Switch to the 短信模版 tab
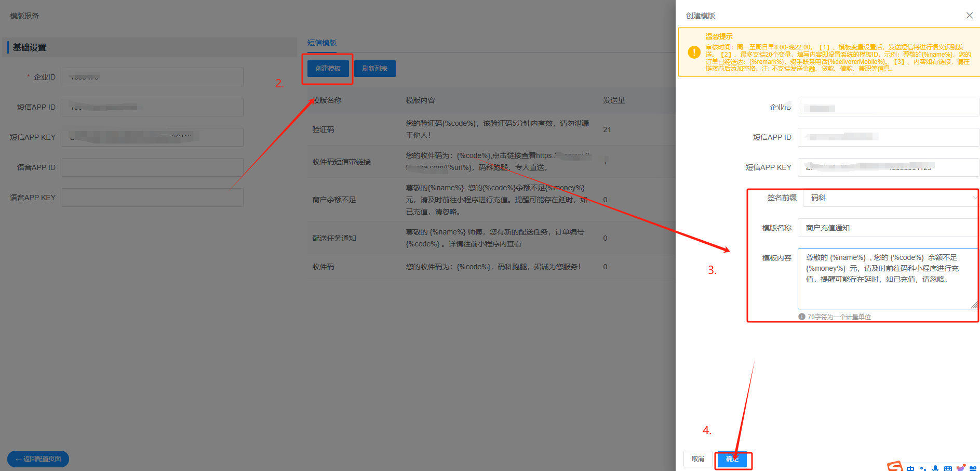 tap(322, 43)
